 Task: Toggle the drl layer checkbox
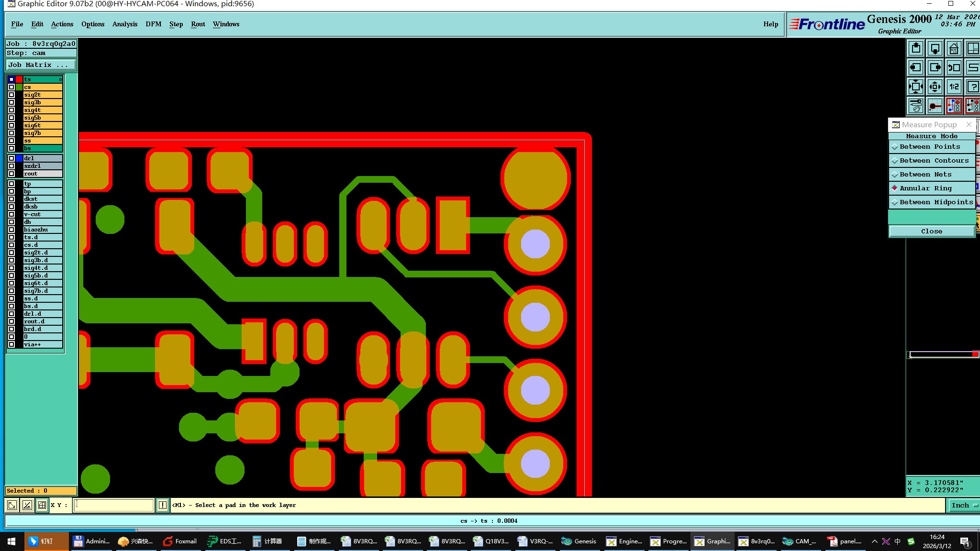11,158
